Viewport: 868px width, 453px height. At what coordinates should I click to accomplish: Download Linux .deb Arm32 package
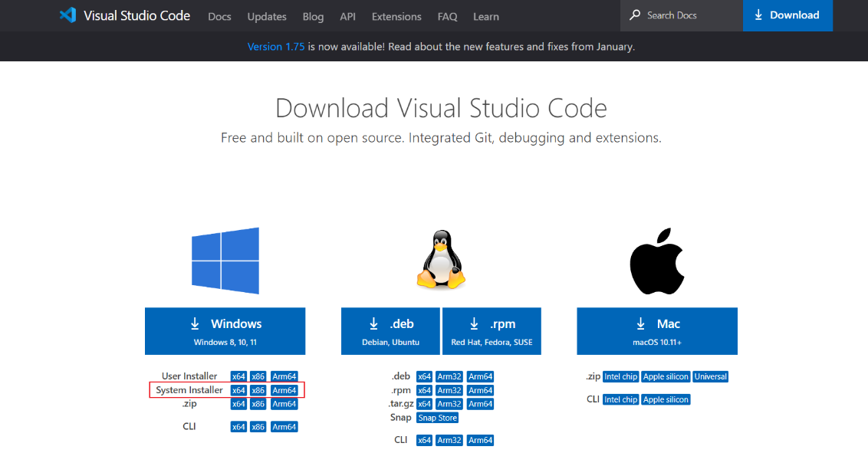(x=449, y=376)
